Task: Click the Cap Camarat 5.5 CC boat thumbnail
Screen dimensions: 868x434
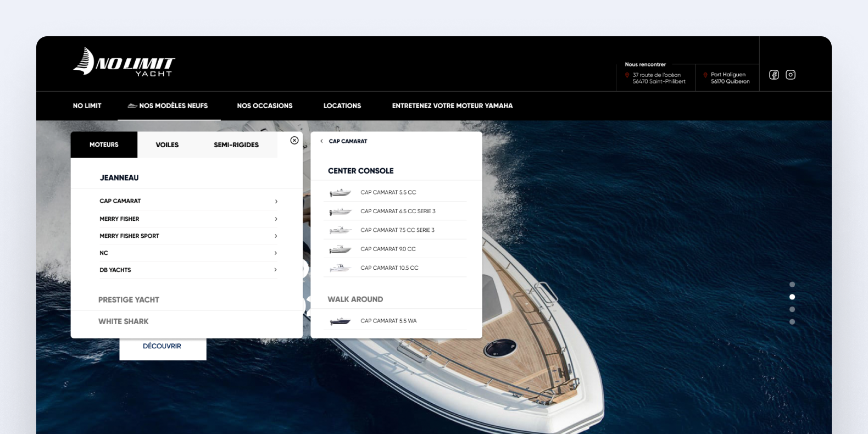Action: tap(340, 192)
